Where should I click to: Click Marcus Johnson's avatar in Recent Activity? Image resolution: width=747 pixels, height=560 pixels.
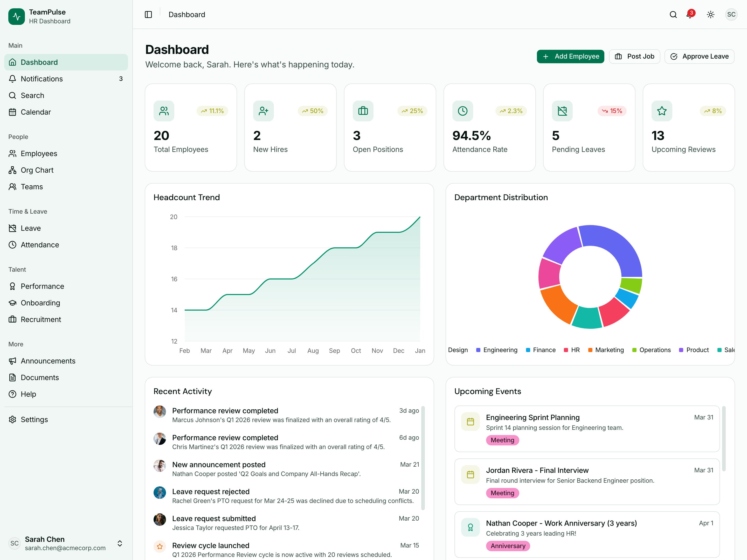(160, 411)
